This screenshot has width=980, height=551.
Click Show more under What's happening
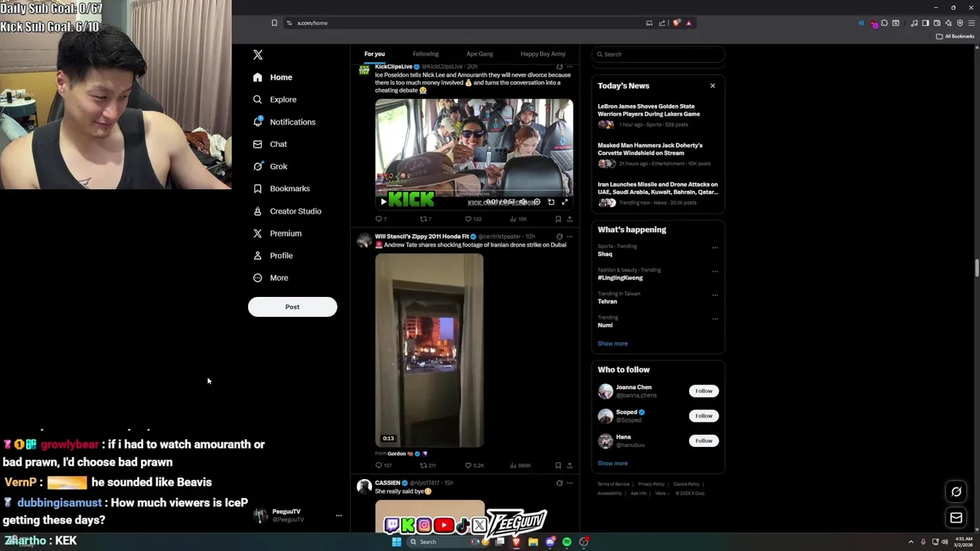point(612,344)
